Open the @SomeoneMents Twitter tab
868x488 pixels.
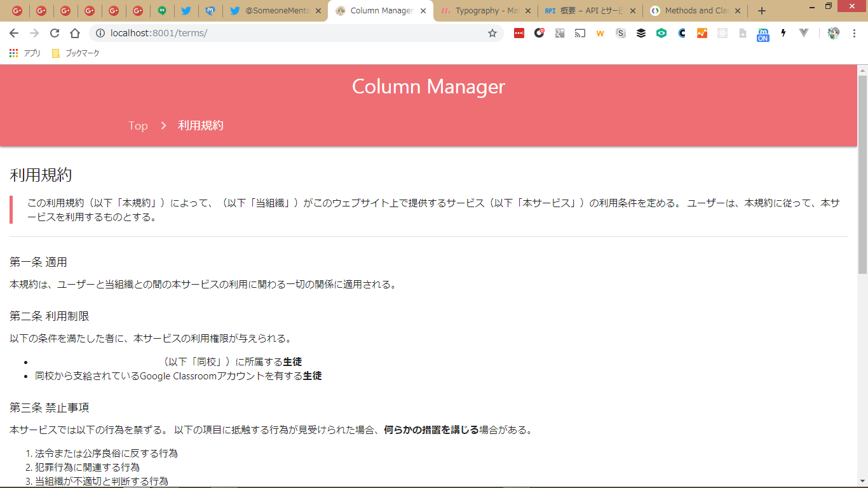(x=276, y=11)
